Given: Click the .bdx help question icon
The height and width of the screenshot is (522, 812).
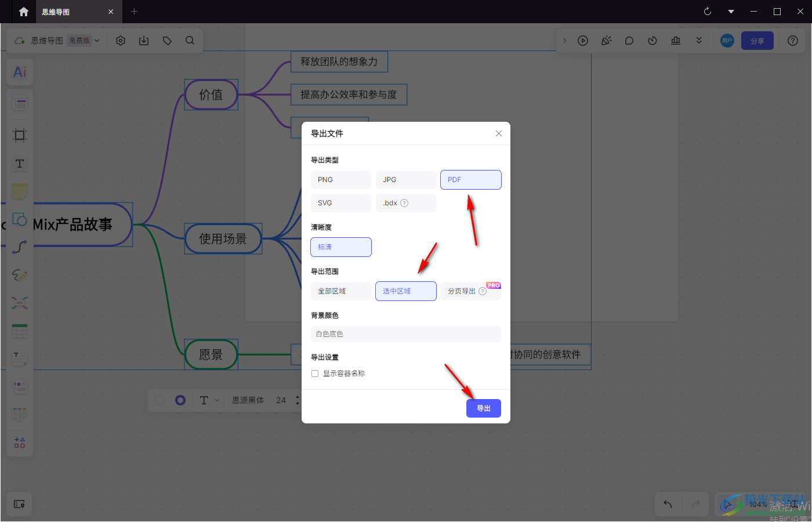Looking at the screenshot, I should tap(405, 203).
